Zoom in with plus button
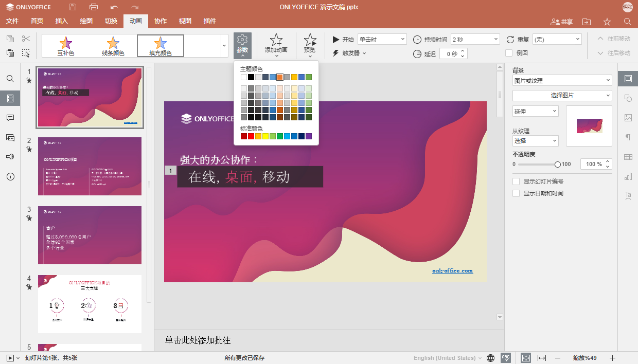Viewport: 638px width, 364px height. [x=612, y=358]
